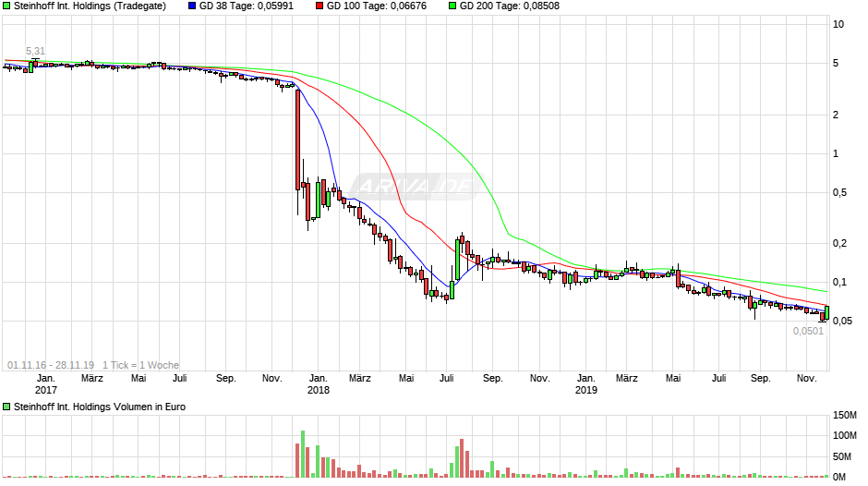Click the Volumen in Euro chart title
The height and width of the screenshot is (486, 868).
coord(100,407)
